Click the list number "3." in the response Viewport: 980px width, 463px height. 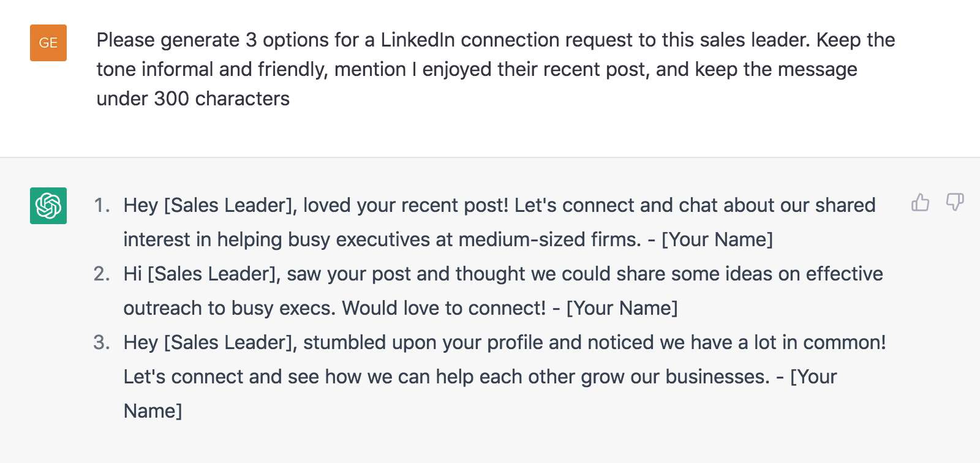point(102,342)
